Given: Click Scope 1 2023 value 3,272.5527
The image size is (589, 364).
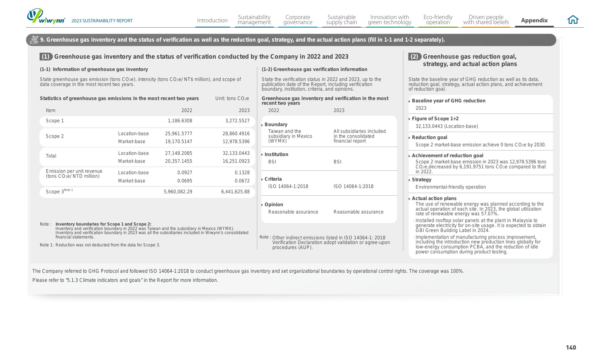Looking at the screenshot, I should tap(237, 121).
